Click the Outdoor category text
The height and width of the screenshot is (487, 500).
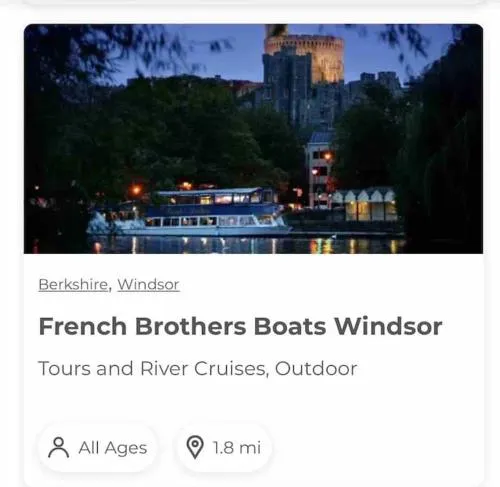[316, 368]
